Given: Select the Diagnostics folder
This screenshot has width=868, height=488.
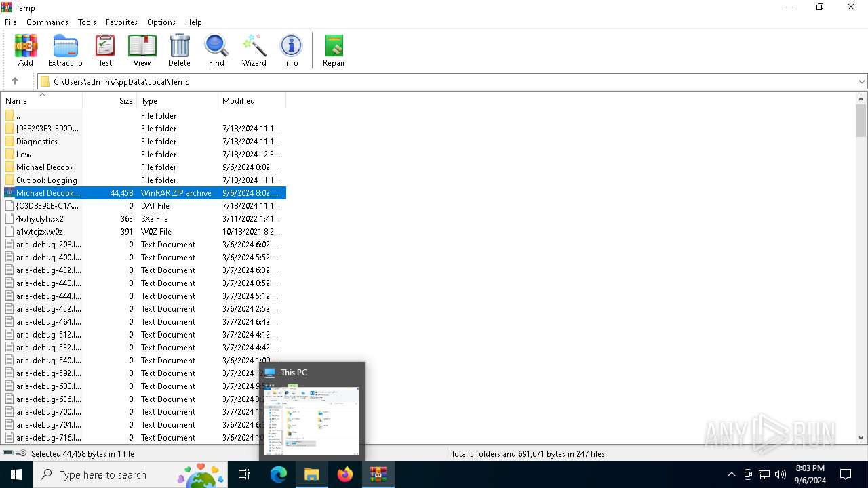Looking at the screenshot, I should [144, 142].
